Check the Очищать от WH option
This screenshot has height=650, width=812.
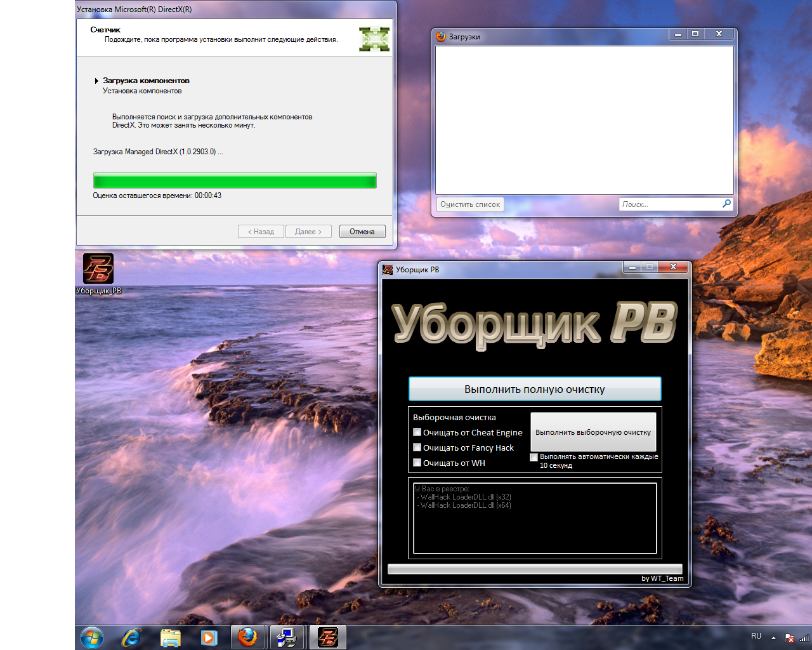pyautogui.click(x=417, y=463)
